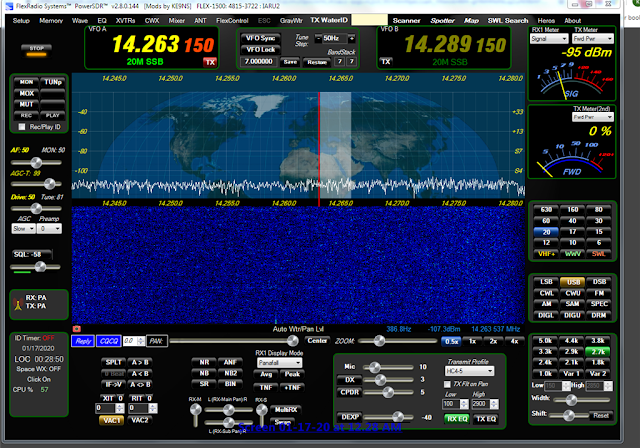This screenshot has width=640, height=448.
Task: Toggle the SPLT split button
Action: 113,362
